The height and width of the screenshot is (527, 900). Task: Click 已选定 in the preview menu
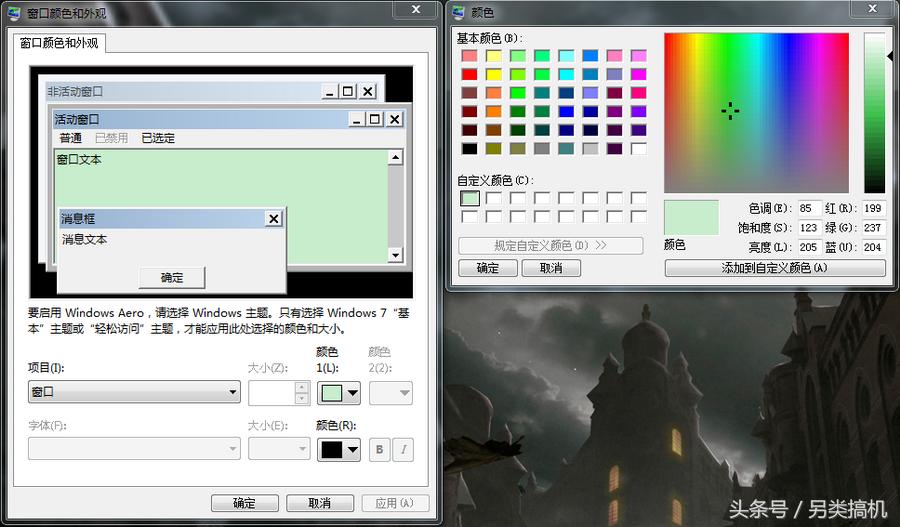(x=158, y=138)
